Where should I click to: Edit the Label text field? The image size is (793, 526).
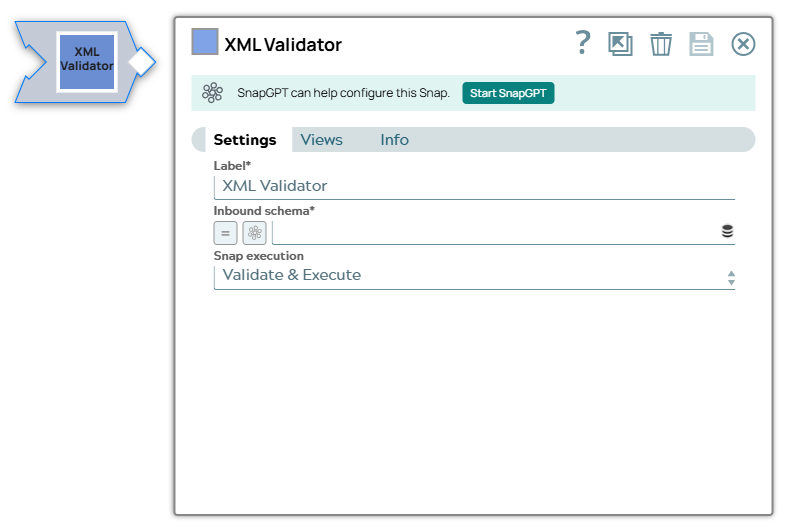[474, 187]
